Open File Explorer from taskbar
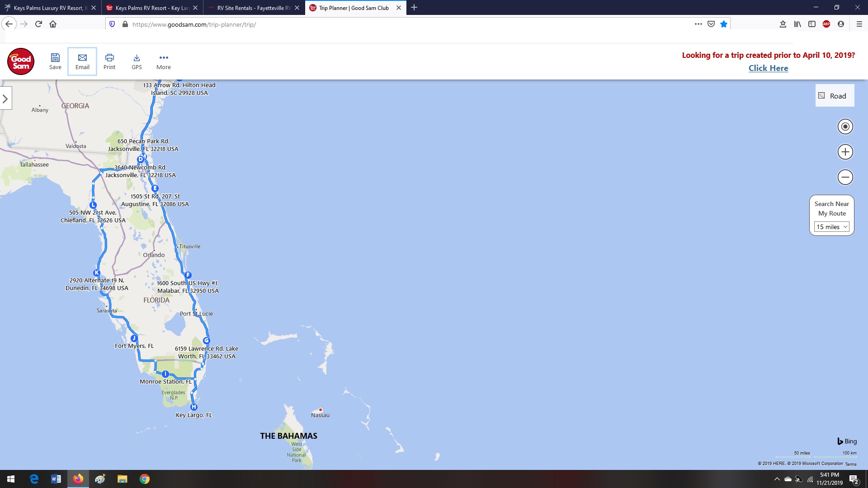Viewport: 868px width, 488px height. pos(123,479)
